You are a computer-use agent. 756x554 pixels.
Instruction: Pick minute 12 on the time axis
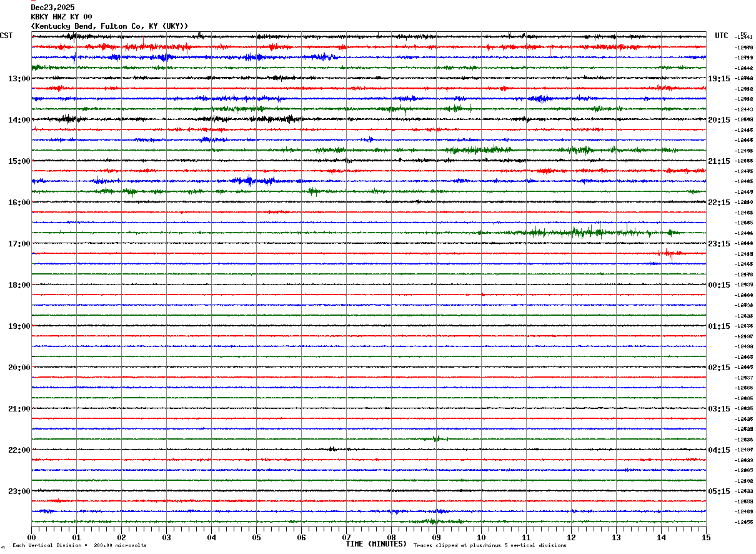pyautogui.click(x=571, y=537)
